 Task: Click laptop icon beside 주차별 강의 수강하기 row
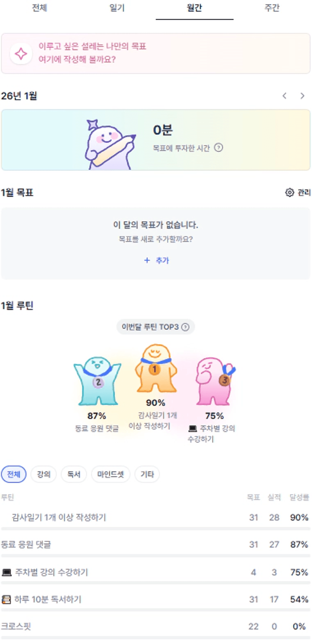(x=6, y=572)
